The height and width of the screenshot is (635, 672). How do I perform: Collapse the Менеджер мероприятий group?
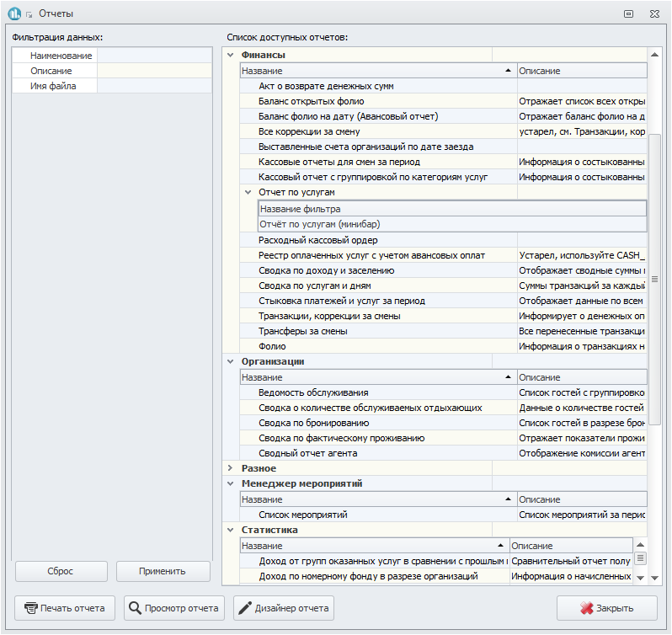230,483
